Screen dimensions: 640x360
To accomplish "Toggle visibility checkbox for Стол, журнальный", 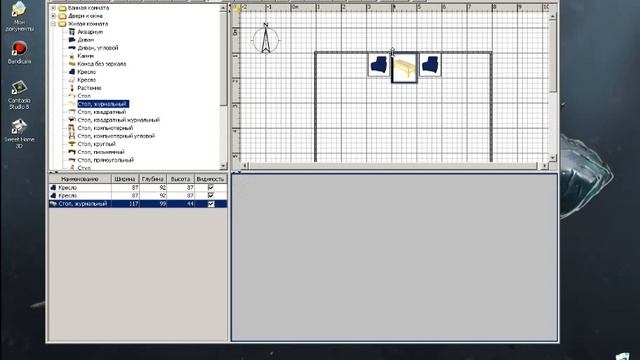I will click(211, 204).
